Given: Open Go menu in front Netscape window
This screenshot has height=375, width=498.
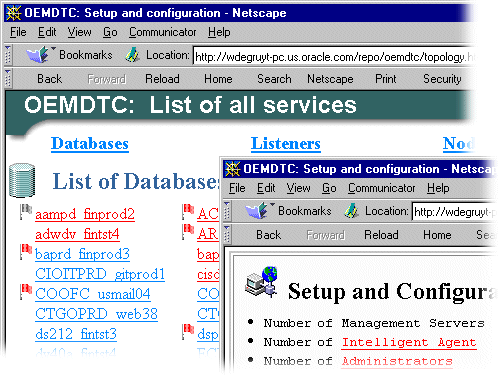Looking at the screenshot, I should 329,188.
